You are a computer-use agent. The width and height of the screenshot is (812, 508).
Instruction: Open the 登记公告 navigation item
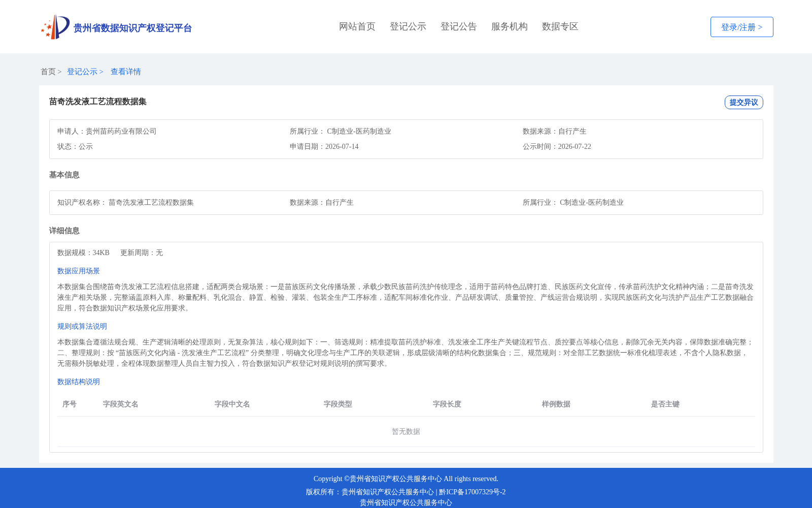(x=459, y=26)
